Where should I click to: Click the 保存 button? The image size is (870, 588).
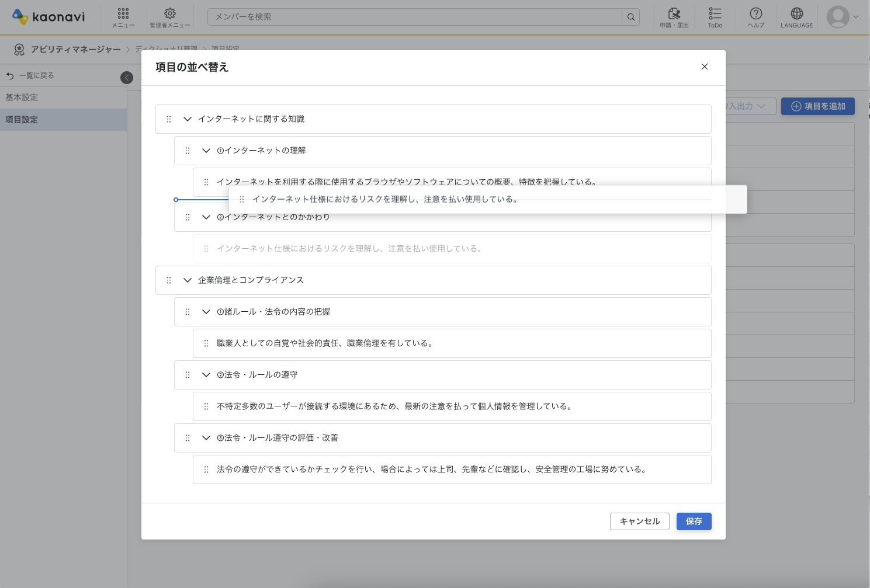tap(694, 521)
